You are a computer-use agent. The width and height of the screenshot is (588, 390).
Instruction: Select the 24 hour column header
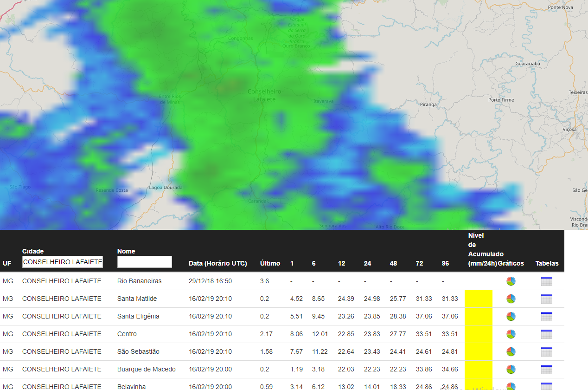click(367, 263)
